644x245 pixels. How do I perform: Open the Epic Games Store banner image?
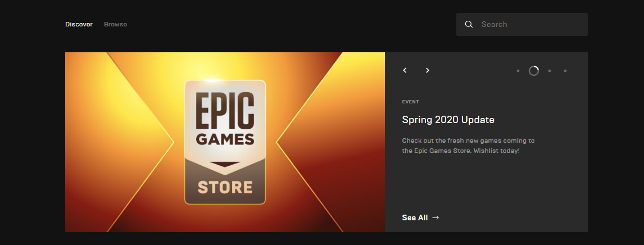click(225, 142)
